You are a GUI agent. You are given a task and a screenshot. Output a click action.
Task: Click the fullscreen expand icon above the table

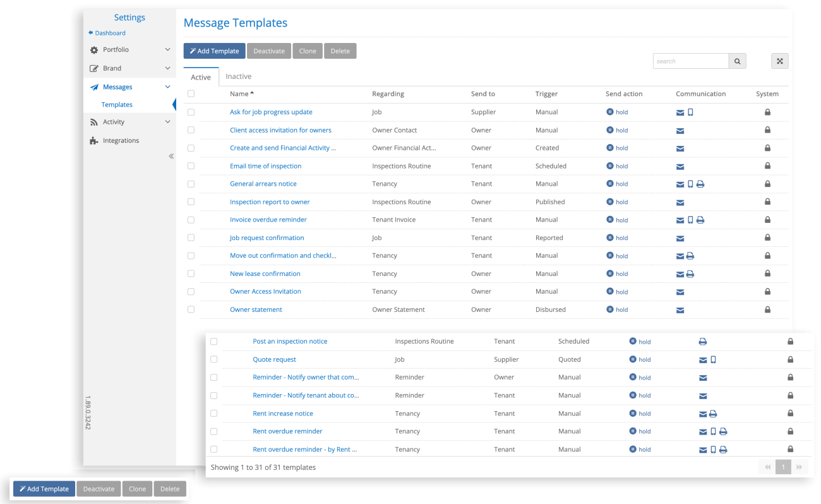click(x=779, y=61)
